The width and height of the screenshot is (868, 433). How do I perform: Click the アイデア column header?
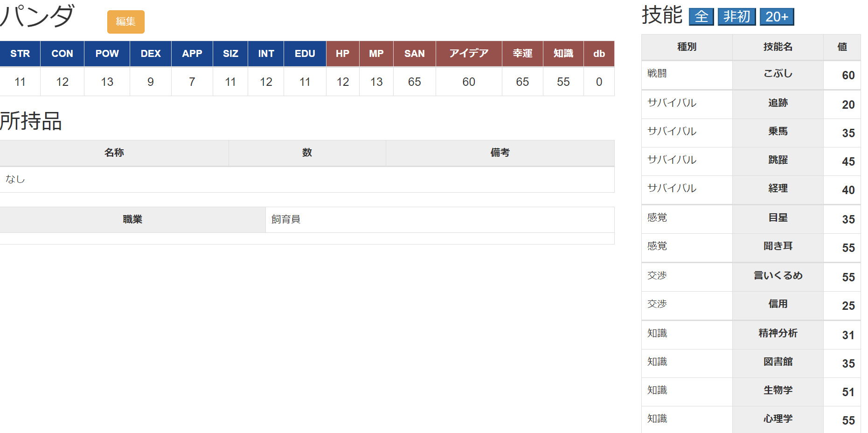[x=468, y=54]
